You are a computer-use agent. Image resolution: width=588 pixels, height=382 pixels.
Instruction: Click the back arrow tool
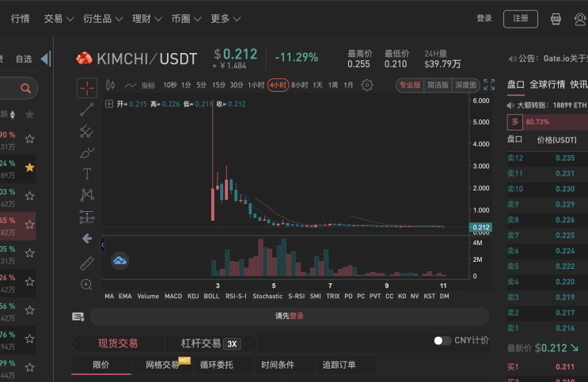87,238
